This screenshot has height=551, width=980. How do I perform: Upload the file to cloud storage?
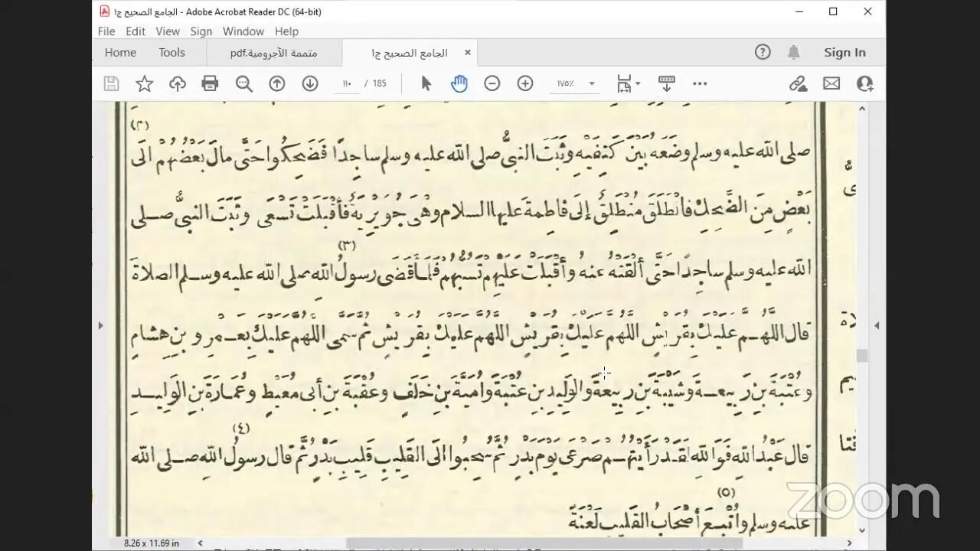click(178, 83)
